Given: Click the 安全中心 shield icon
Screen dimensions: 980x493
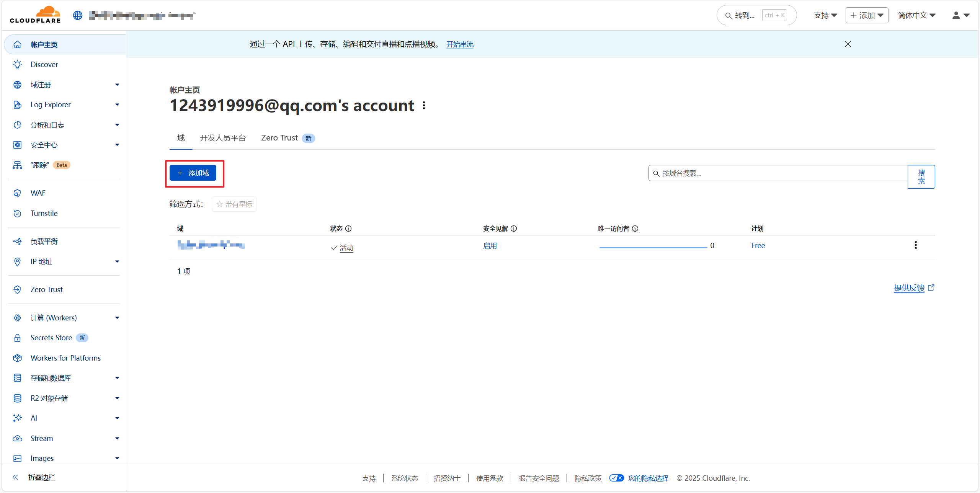Looking at the screenshot, I should tap(17, 145).
